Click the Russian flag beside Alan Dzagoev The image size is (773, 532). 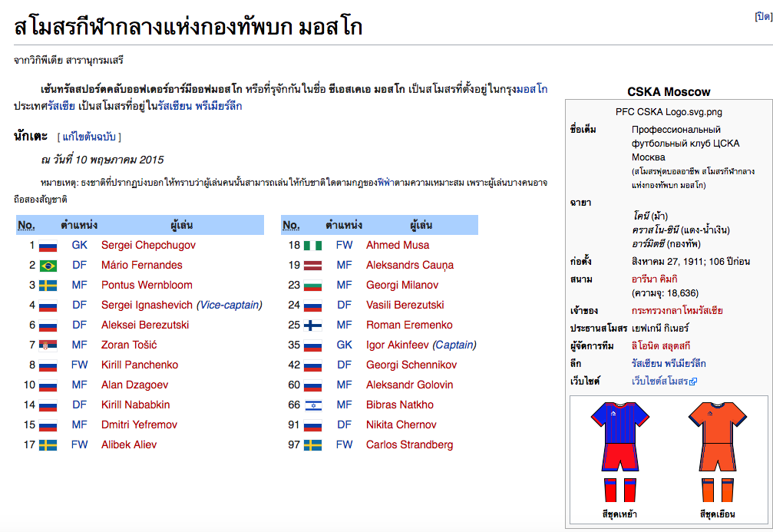48,385
